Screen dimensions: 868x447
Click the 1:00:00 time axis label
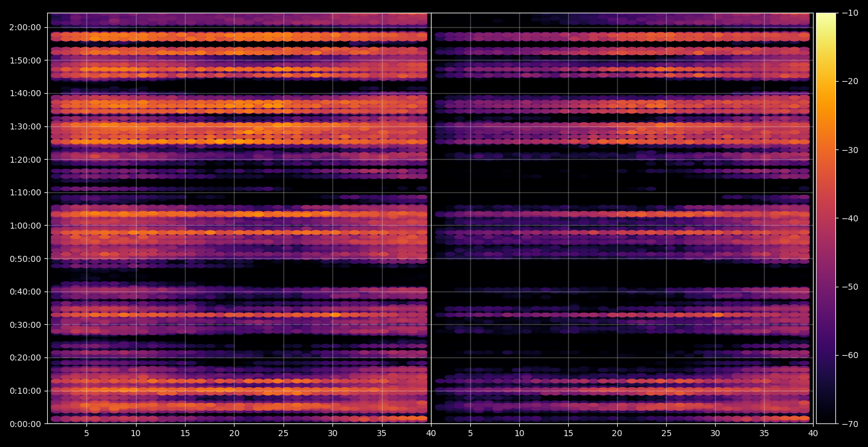point(25,226)
